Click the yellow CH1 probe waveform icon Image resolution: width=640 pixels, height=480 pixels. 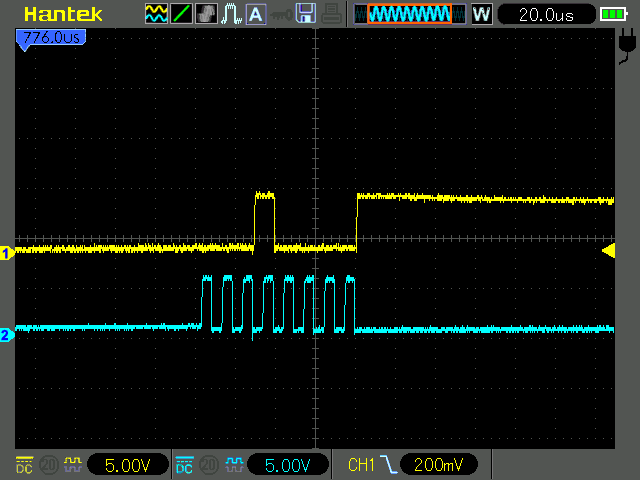(x=73, y=464)
